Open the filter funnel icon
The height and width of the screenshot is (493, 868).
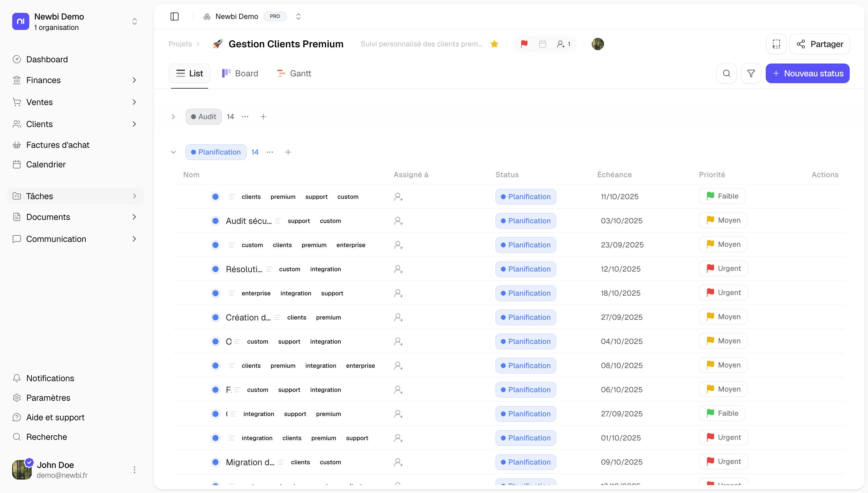point(750,74)
